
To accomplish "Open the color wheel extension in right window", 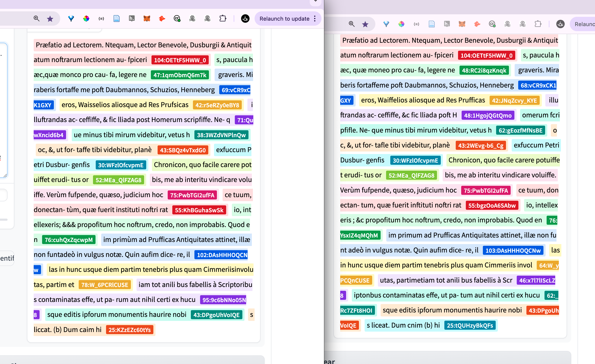I will (x=401, y=24).
